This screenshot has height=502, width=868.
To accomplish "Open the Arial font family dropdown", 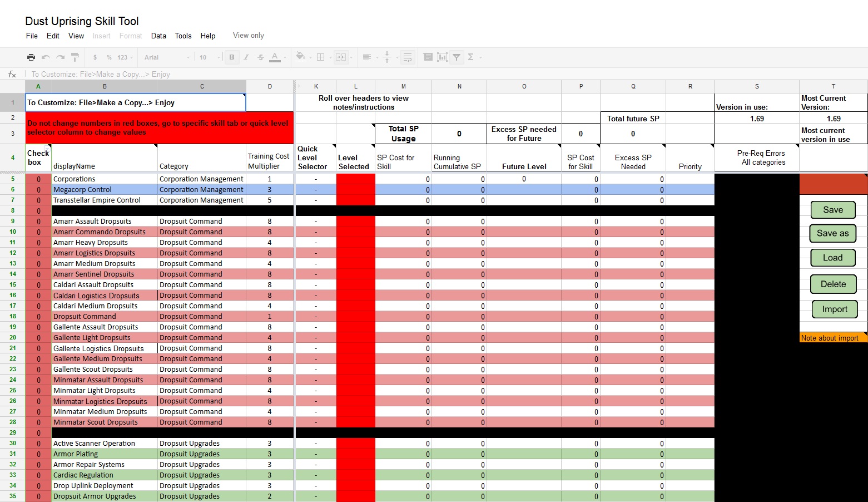I will (167, 57).
